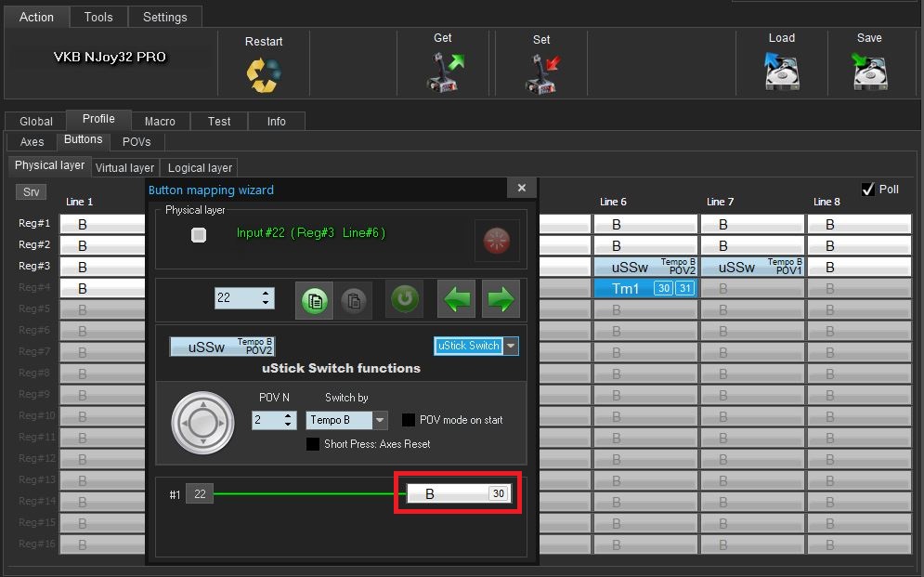Click the green refresh icon in wizard
This screenshot has width=924, height=577.
404,300
